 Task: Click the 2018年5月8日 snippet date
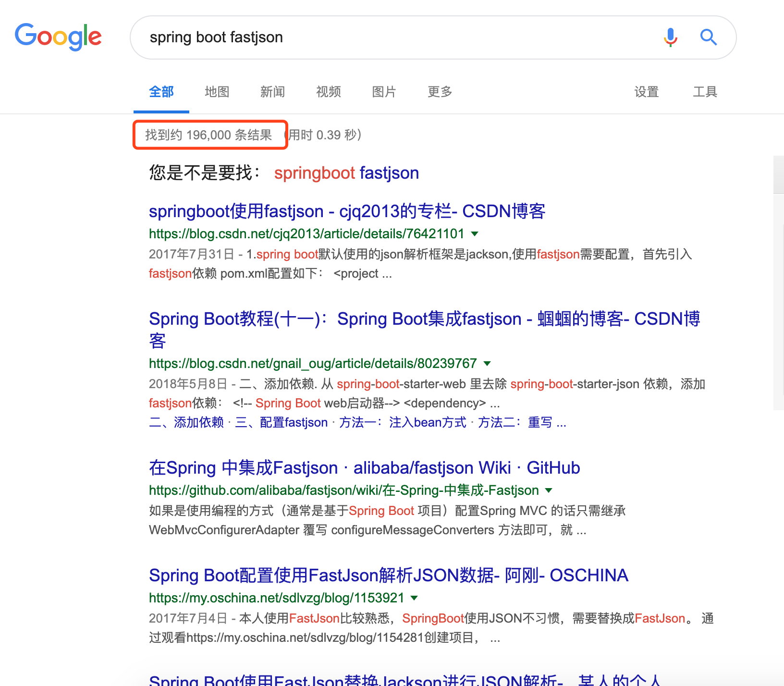188,384
